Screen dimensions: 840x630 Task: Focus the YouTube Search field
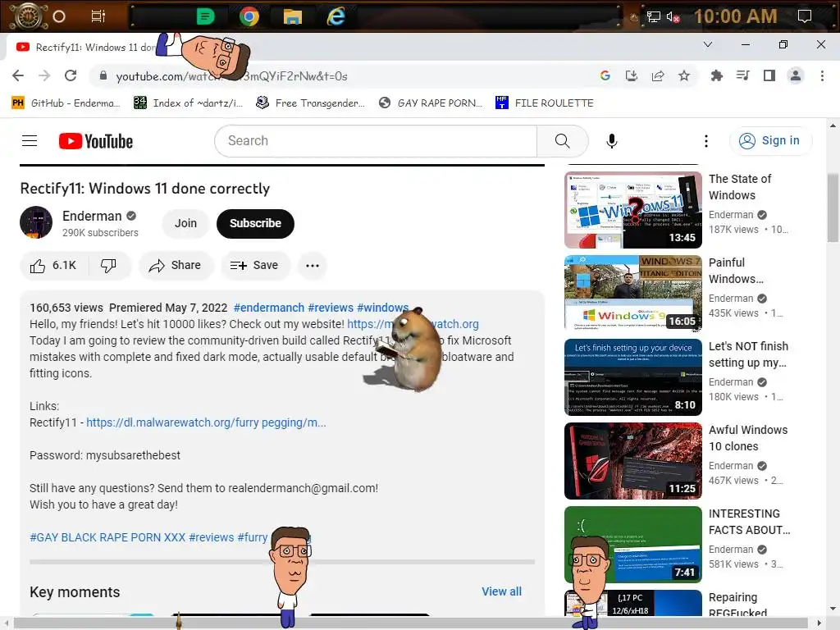376,141
